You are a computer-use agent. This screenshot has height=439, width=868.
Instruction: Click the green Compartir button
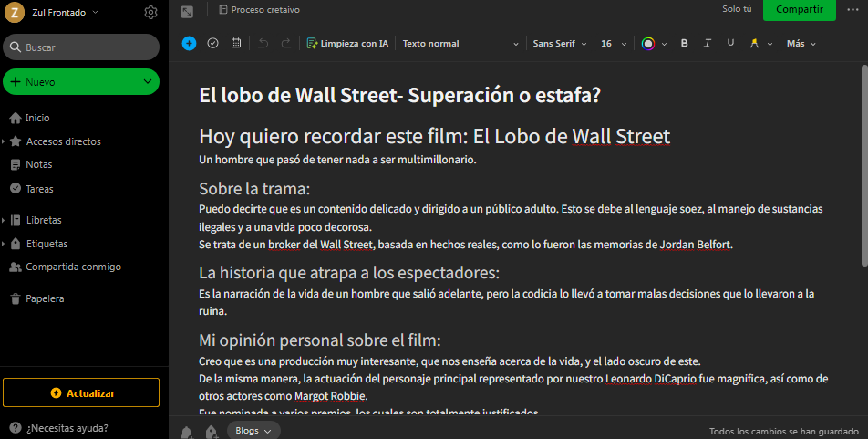pyautogui.click(x=800, y=9)
